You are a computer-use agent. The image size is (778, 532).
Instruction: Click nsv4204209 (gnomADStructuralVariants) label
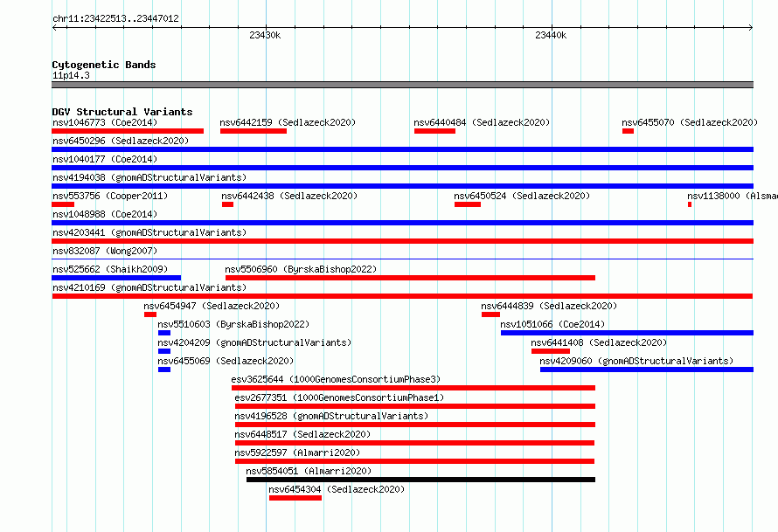[254, 342]
